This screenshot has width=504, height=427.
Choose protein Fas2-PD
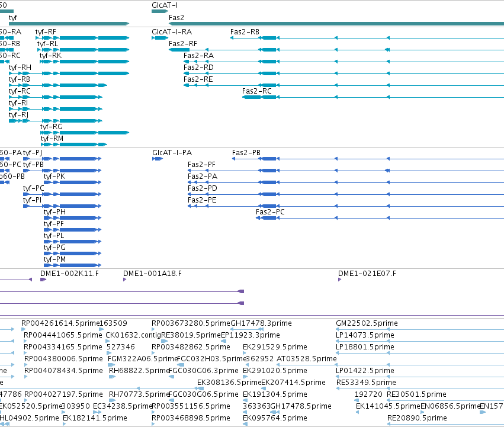tap(346, 194)
